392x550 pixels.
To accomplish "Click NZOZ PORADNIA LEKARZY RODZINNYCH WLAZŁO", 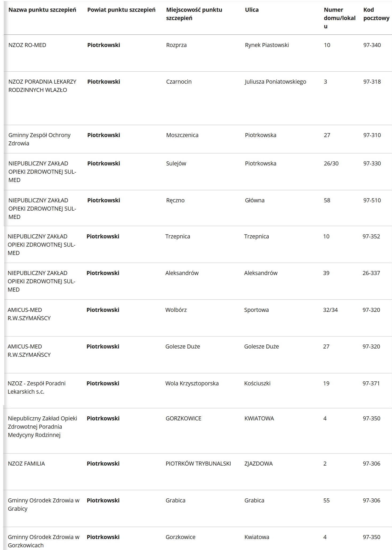I will (42, 86).
